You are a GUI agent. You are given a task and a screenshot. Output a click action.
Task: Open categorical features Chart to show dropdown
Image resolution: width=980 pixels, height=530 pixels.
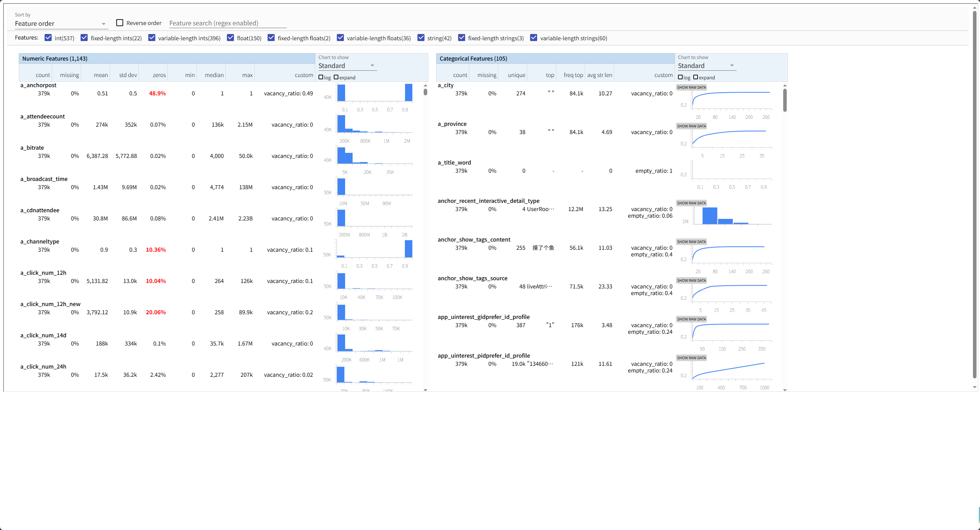[706, 66]
